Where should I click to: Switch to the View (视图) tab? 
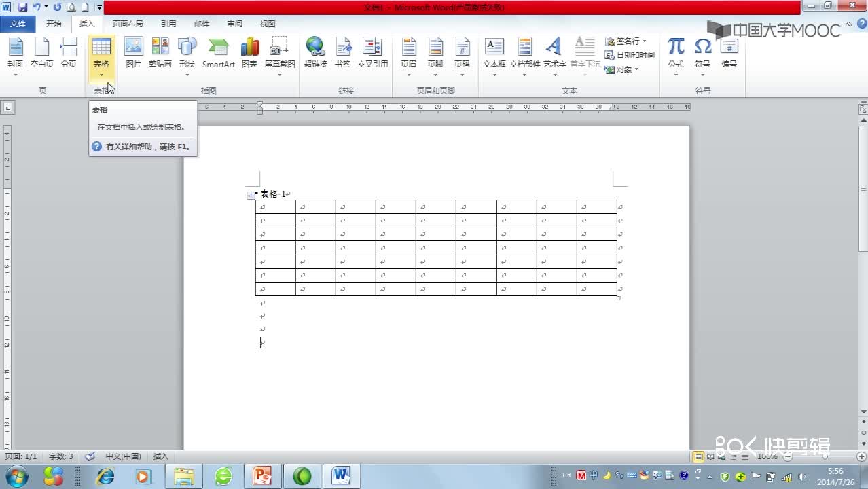268,24
